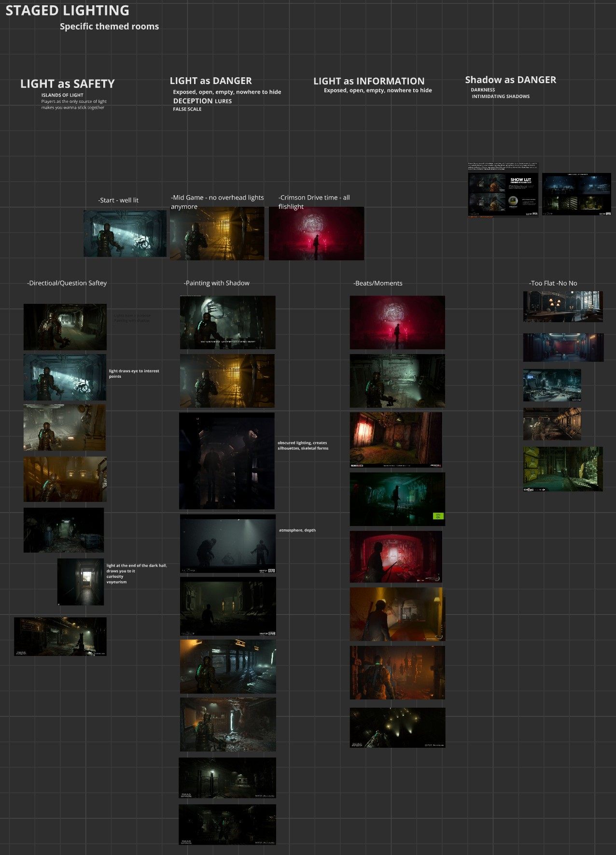This screenshot has width=616, height=855.
Task: Select the 'light draws eye to interest points' note
Action: click(134, 373)
